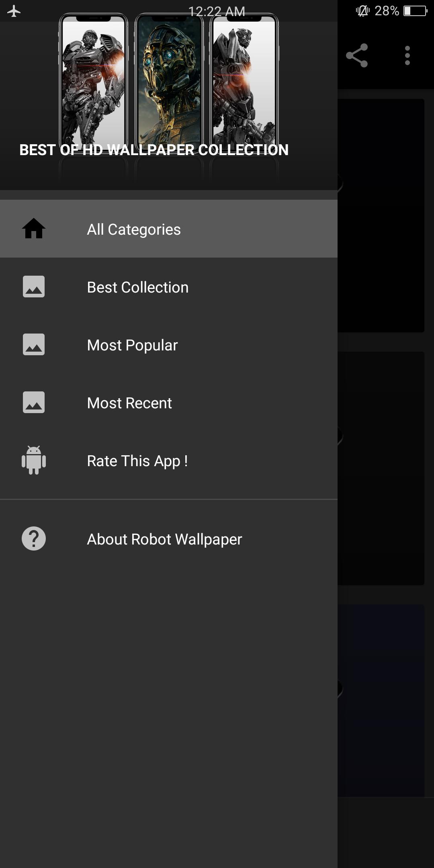The image size is (434, 868).
Task: Tap the share icon in toolbar
Action: (x=357, y=55)
